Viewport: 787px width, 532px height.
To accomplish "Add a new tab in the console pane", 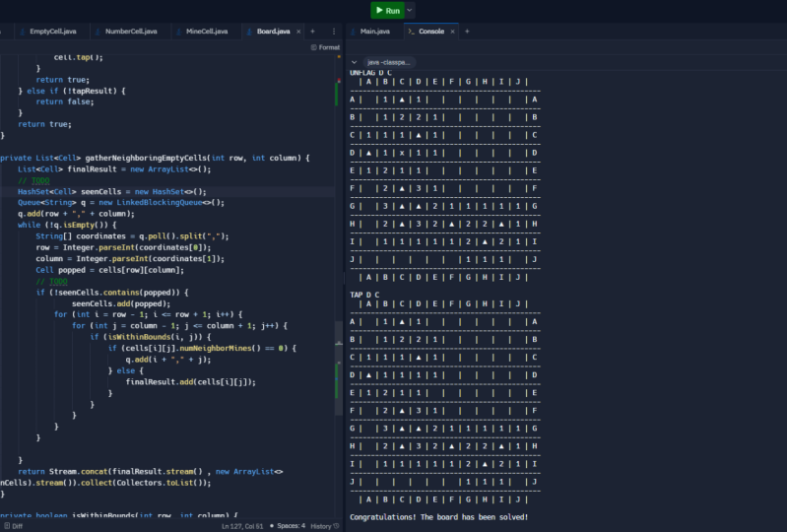I will 467,32.
